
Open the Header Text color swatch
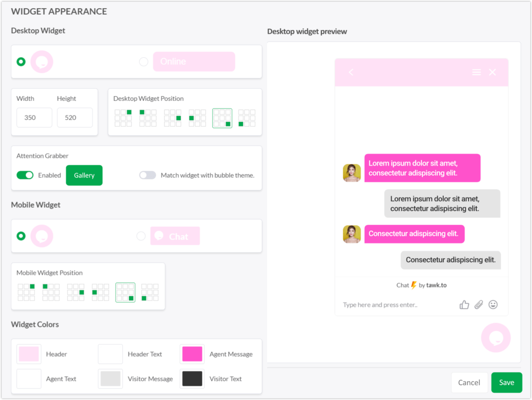(x=110, y=354)
